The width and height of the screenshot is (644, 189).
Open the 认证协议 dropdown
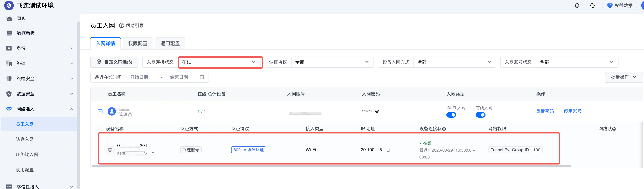point(332,62)
